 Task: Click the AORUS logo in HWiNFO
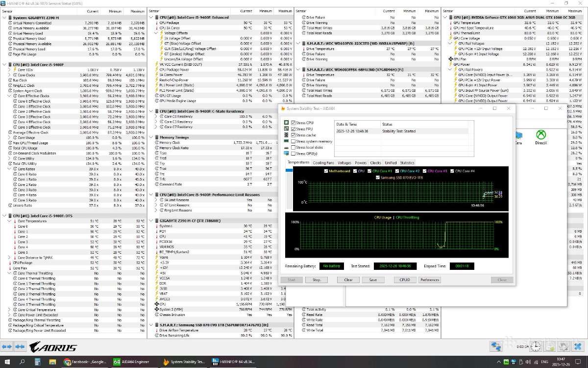click(x=53, y=347)
